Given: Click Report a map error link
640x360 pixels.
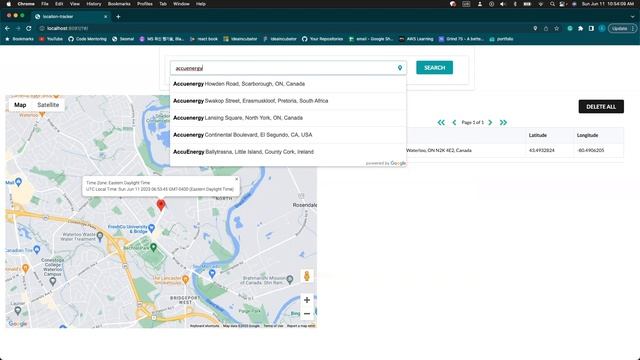Looking at the screenshot, I should [301, 326].
